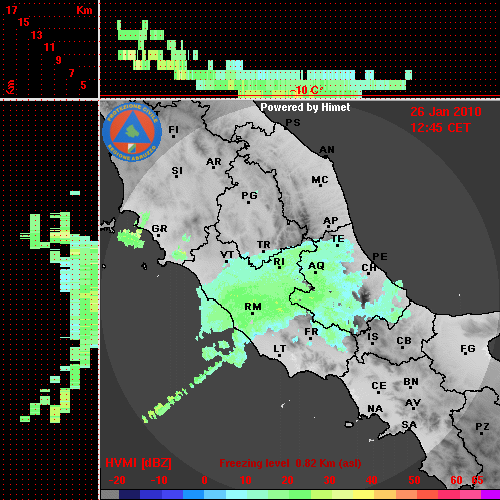The image size is (500, 500).
Task: Click the Powered by Himet text
Action: click(x=305, y=107)
